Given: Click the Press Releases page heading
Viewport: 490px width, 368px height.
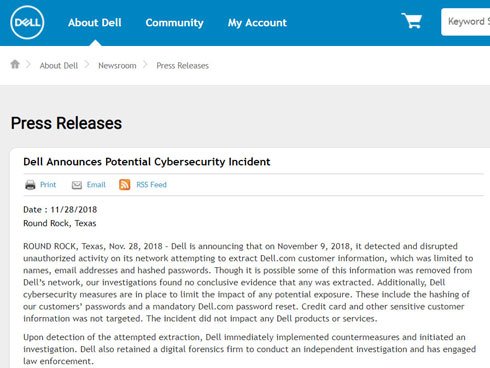Looking at the screenshot, I should [66, 123].
